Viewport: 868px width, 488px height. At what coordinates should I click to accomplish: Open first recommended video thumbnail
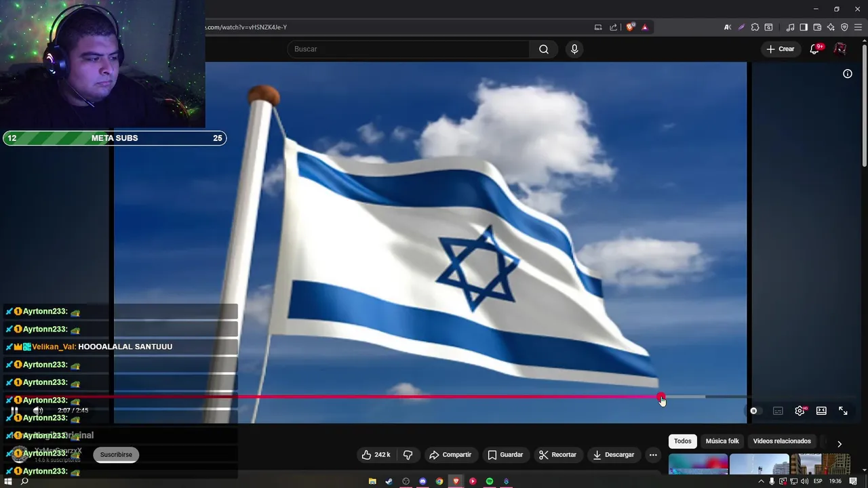coord(698,465)
